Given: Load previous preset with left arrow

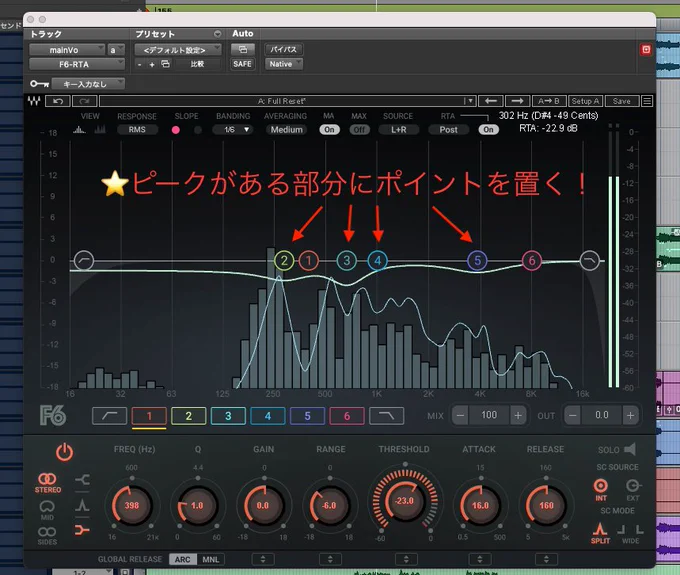Looking at the screenshot, I should point(490,101).
